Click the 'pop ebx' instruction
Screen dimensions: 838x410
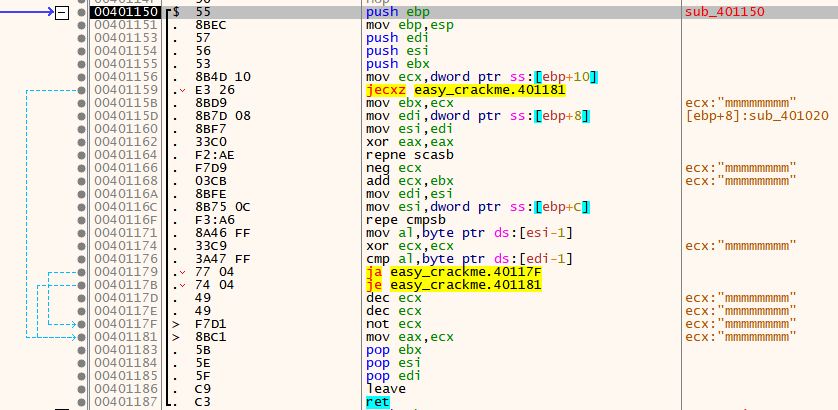[394, 350]
